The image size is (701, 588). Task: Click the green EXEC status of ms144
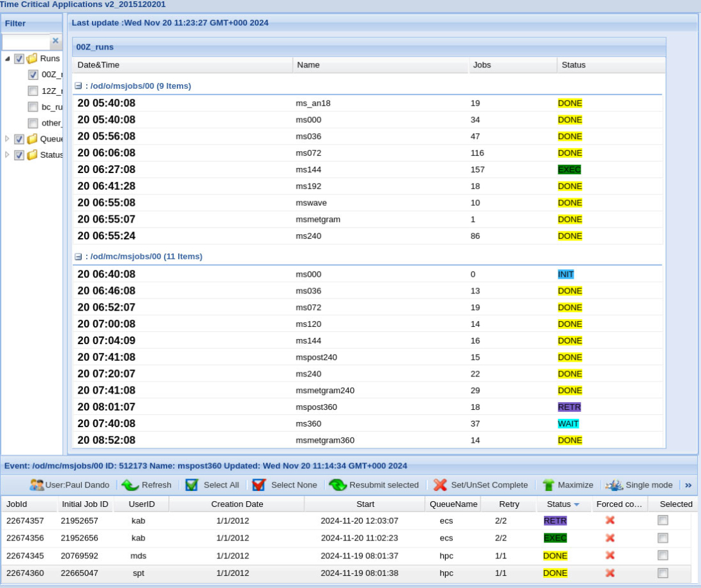pos(569,169)
